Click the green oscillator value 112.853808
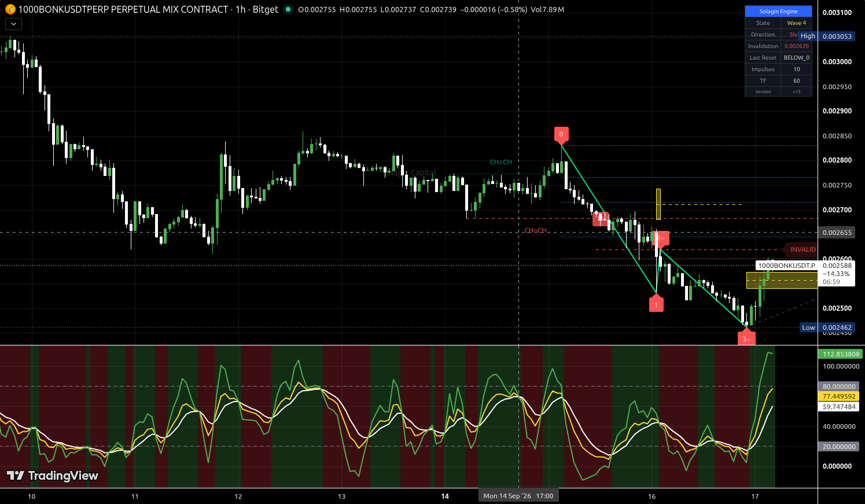This screenshot has width=865, height=504. click(840, 354)
